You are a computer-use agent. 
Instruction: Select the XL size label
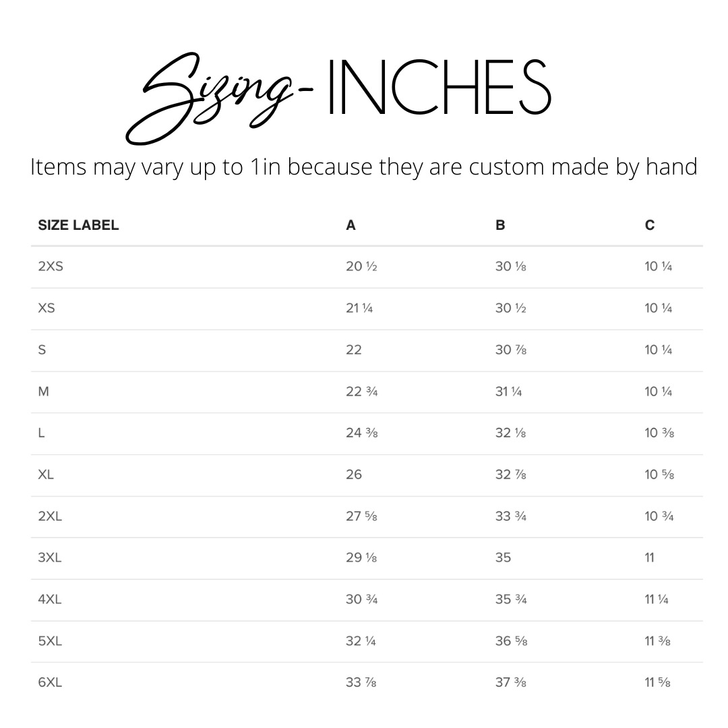point(46,475)
